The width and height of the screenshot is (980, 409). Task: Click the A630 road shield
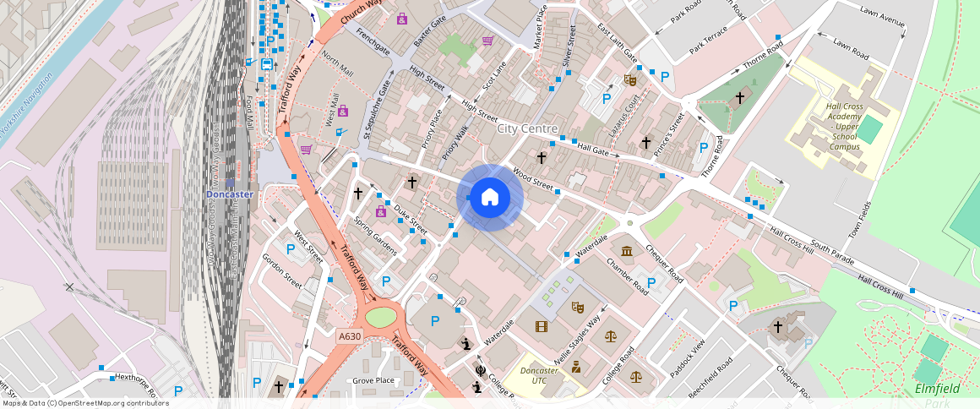(x=350, y=336)
